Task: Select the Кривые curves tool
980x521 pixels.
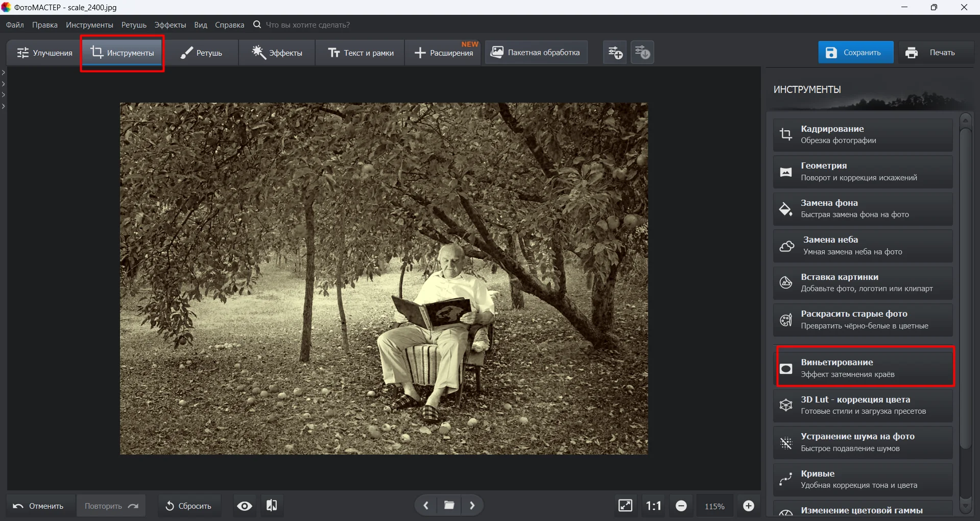Action: (x=863, y=480)
